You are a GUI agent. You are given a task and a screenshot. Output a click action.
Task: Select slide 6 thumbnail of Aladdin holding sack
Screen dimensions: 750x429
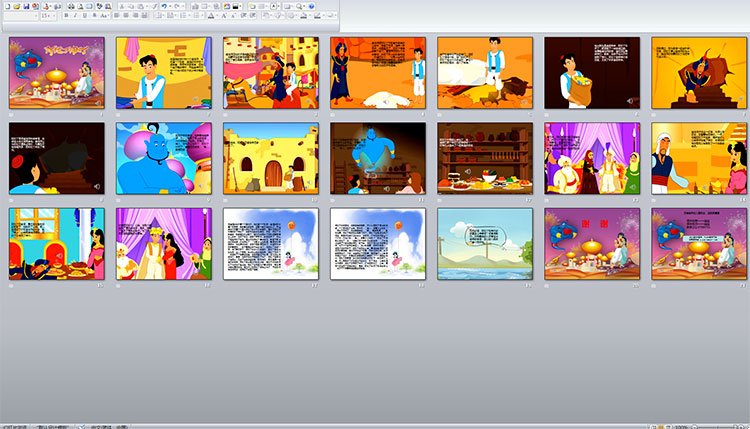pos(592,73)
